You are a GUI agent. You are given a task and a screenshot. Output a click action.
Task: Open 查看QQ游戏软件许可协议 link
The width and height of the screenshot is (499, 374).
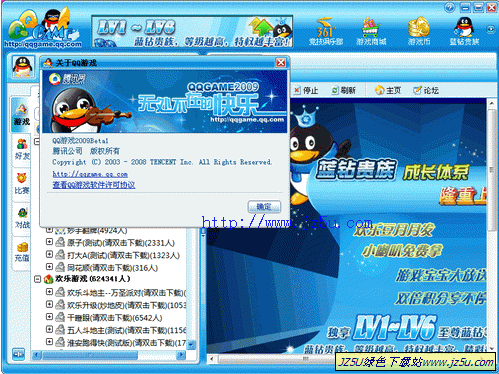[x=94, y=185]
